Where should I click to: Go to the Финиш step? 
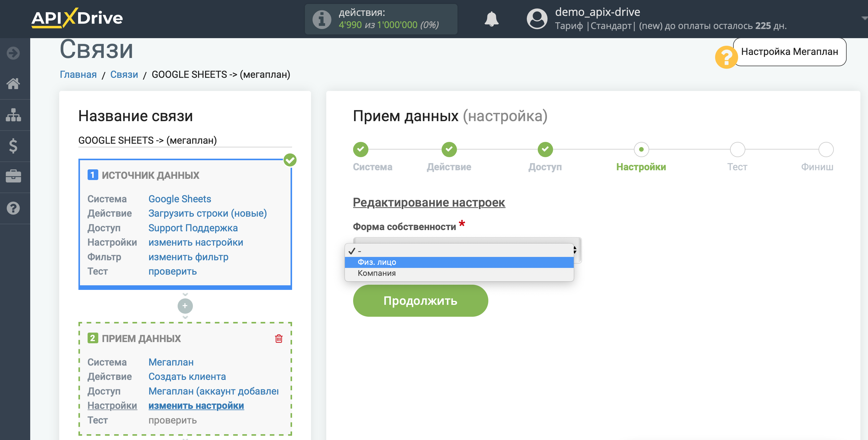(x=826, y=149)
